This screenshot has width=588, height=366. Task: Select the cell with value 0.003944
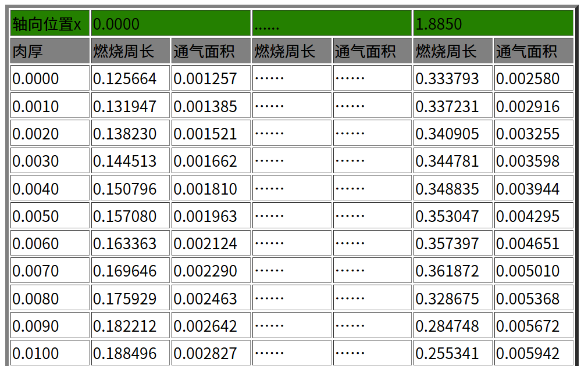pyautogui.click(x=533, y=189)
